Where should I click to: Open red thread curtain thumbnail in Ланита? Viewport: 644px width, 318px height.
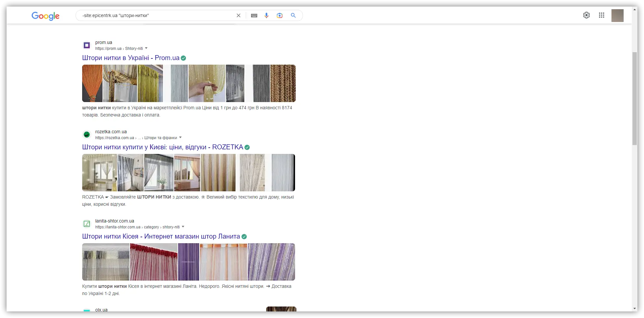pos(154,262)
